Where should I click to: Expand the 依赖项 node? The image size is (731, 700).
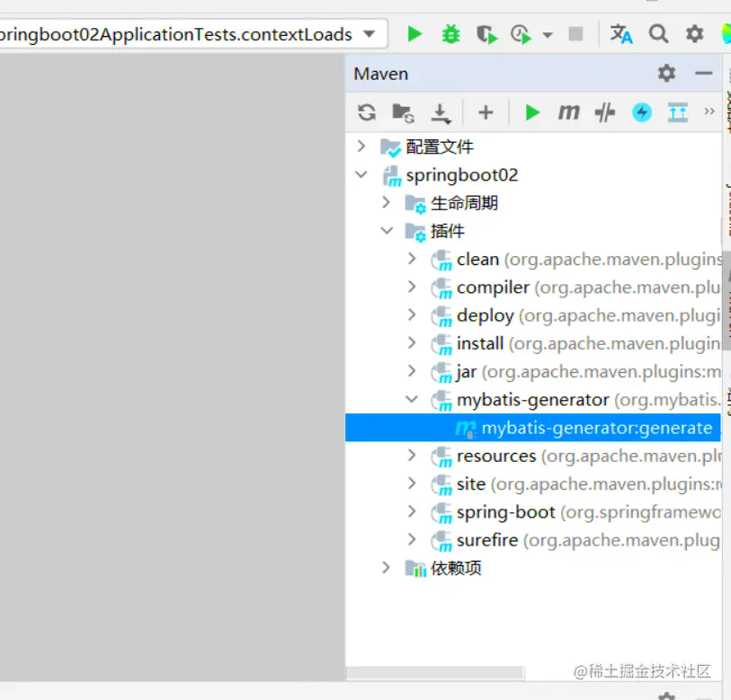coord(386,568)
